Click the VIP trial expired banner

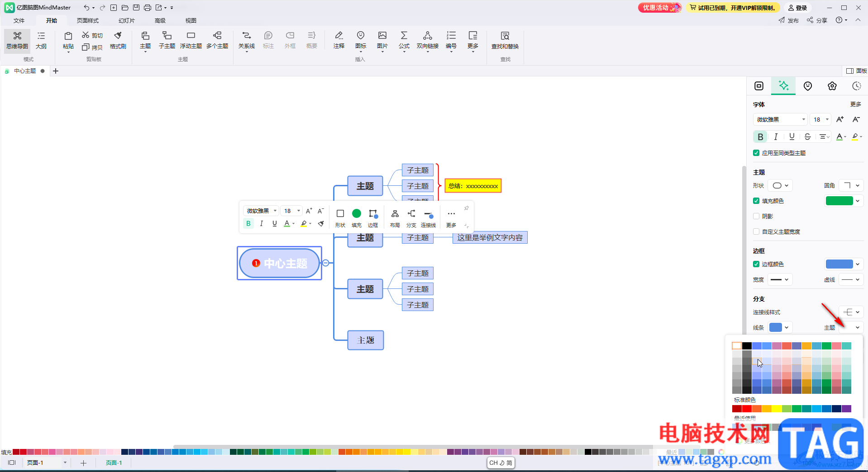[x=732, y=8]
